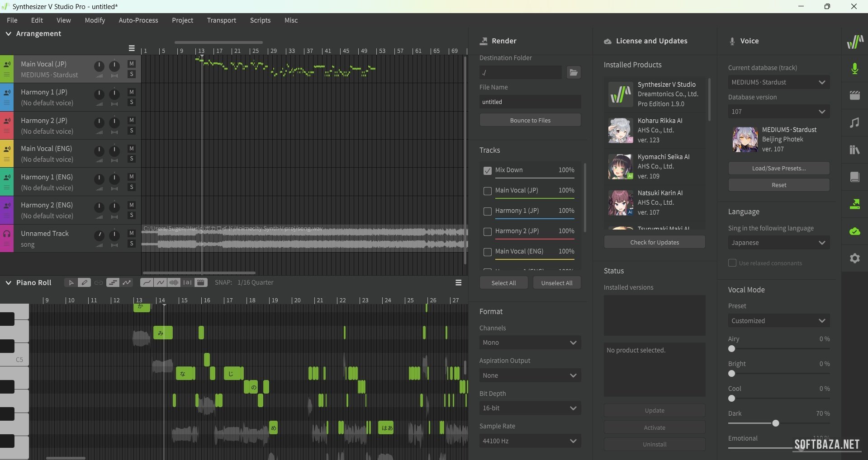
Task: Open the Voice panel microphone icon in sidebar
Action: click(x=854, y=69)
